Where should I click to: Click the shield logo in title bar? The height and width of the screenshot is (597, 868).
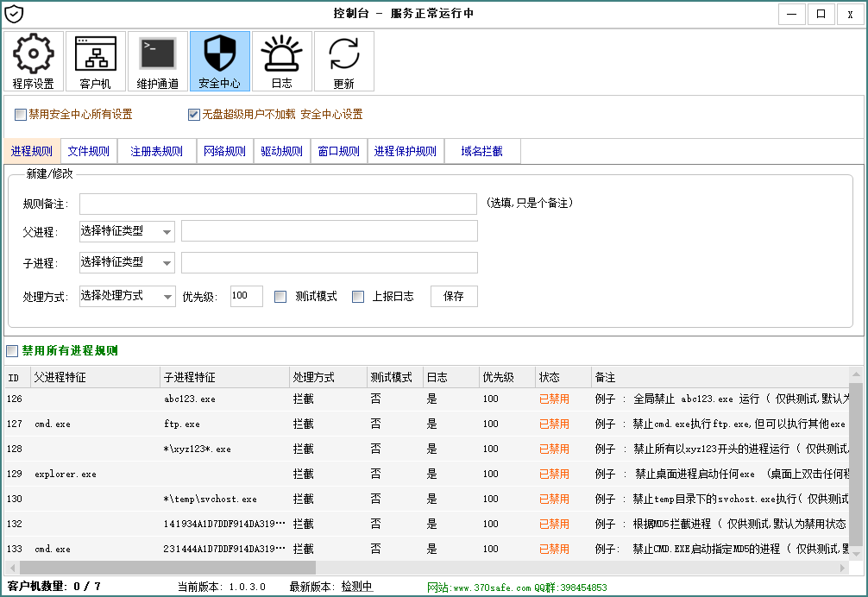(14, 14)
